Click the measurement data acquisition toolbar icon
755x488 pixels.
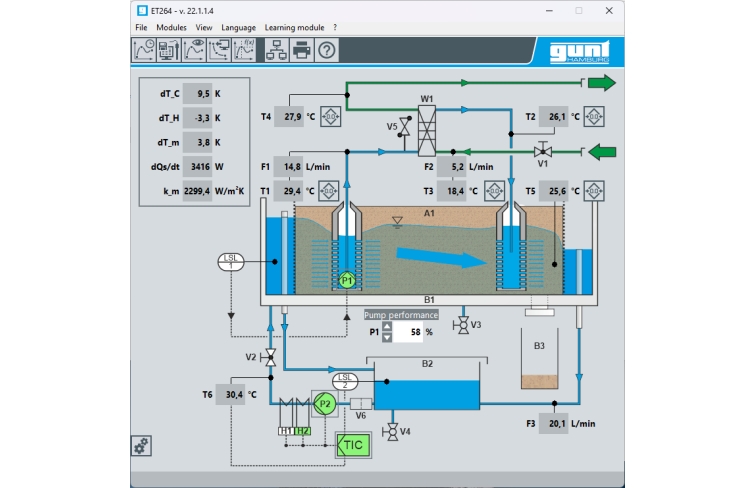168,50
